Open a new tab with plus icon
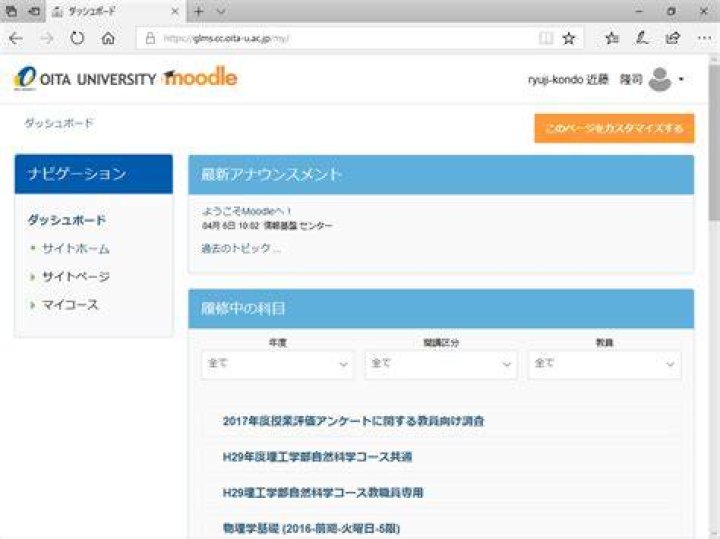This screenshot has width=720, height=539. 198,11
